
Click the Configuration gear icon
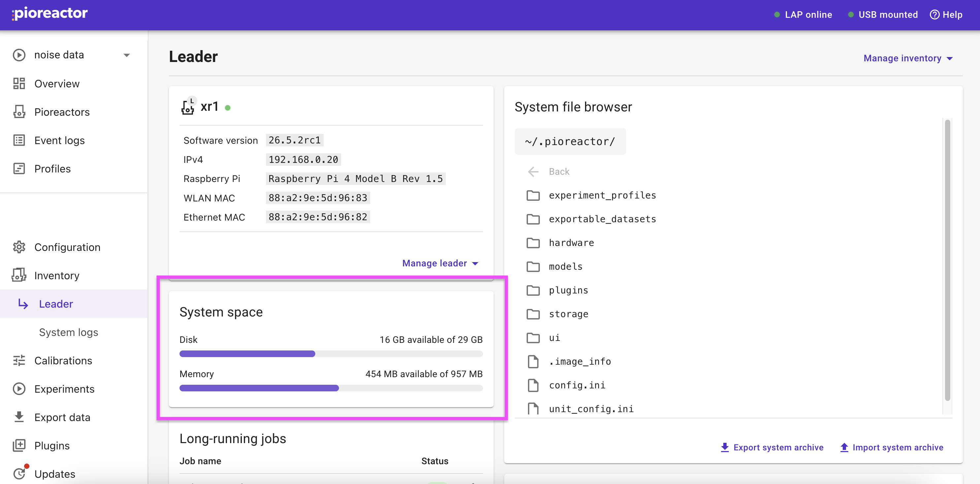[x=19, y=247]
